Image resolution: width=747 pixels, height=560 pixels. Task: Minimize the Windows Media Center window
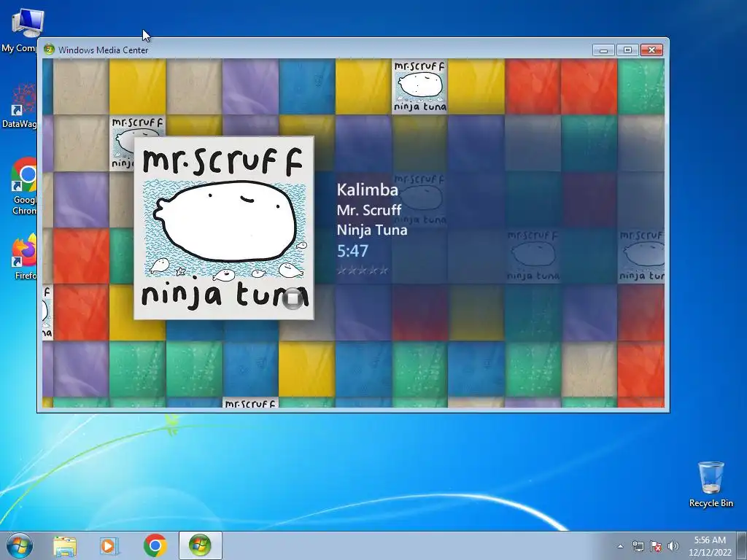tap(603, 50)
